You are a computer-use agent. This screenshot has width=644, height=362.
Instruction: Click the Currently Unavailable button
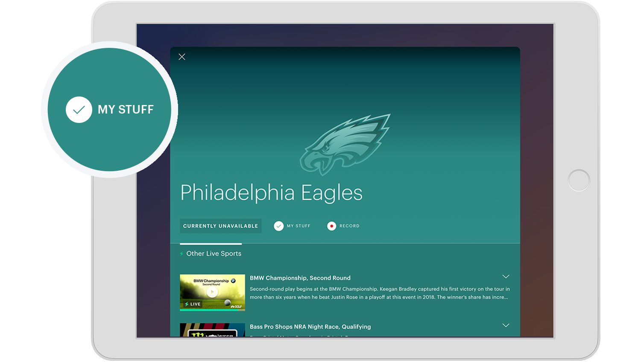(220, 226)
